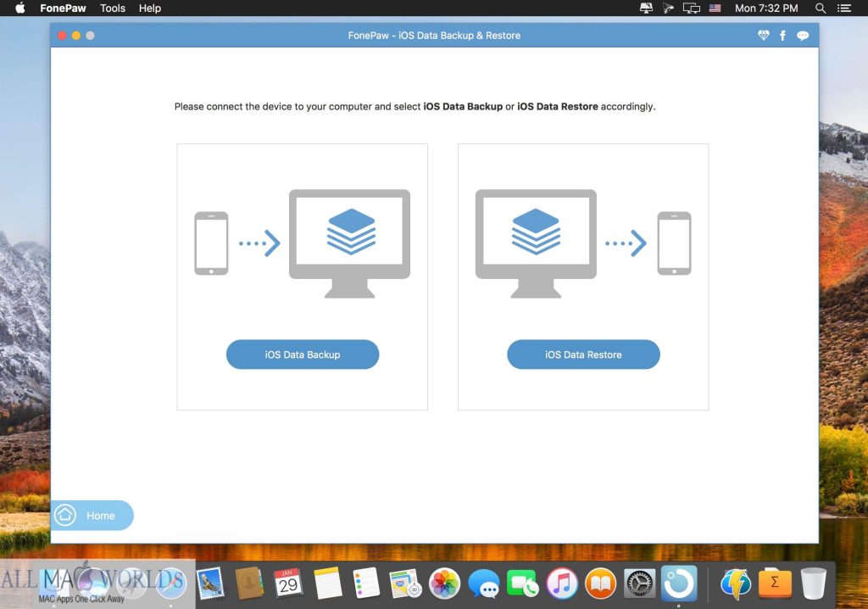
Task: Click the menu bar clock Mon 7:32 PM
Action: click(x=766, y=8)
